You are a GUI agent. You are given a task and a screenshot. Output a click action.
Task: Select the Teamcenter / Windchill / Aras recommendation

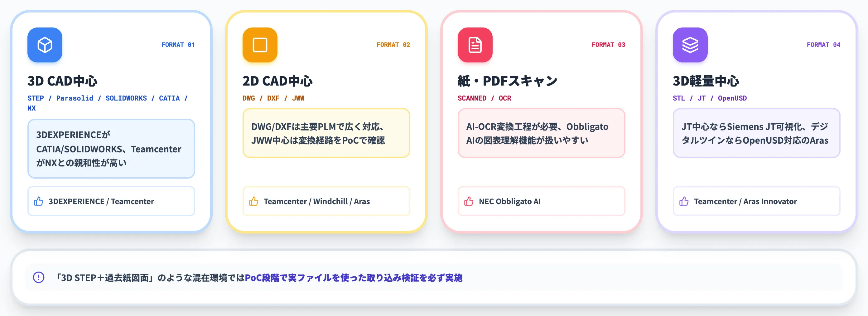(x=326, y=201)
